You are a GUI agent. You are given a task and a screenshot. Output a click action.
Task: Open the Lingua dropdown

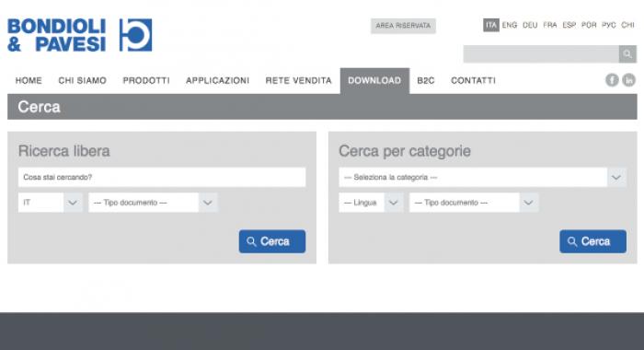[371, 203]
